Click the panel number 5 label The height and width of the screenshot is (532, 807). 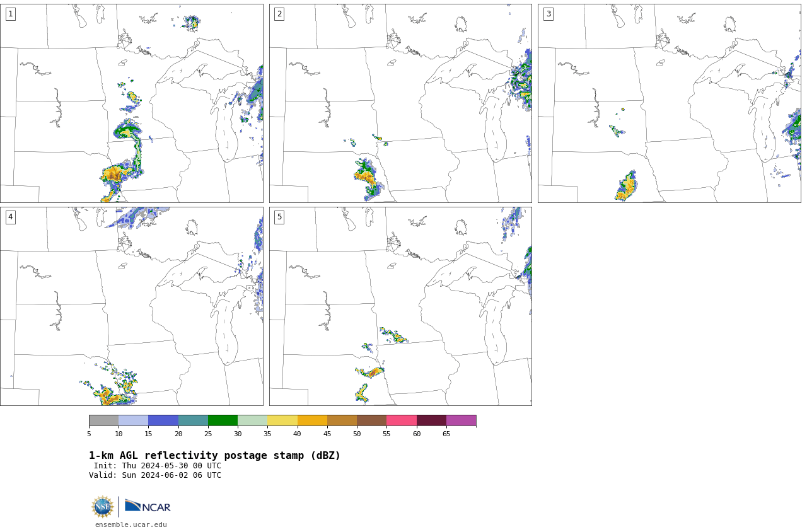279,217
